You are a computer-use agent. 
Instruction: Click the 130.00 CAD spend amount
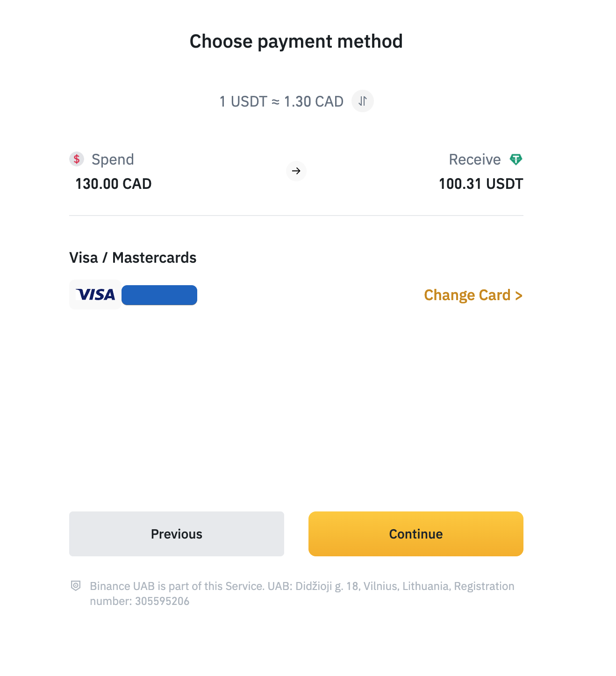114,184
